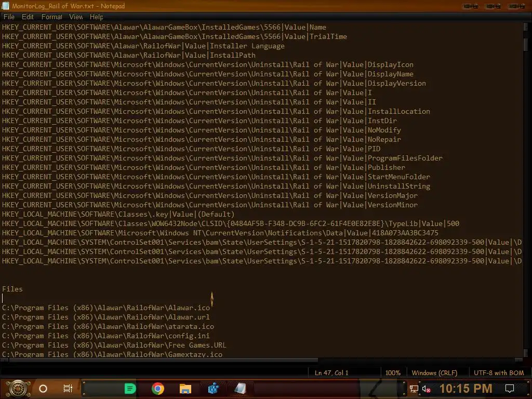Viewport: 532px width, 399px height.
Task: Switch to the Notepad taskbar icon
Action: tap(240, 389)
